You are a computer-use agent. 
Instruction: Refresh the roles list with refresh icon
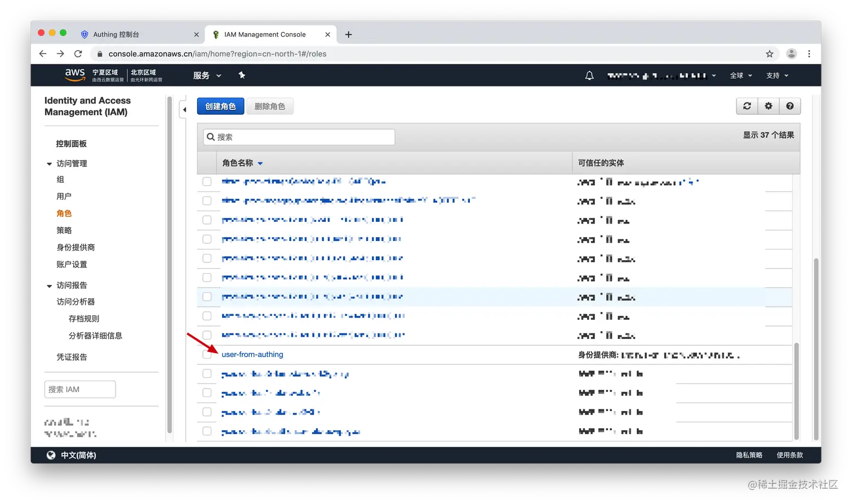point(747,106)
